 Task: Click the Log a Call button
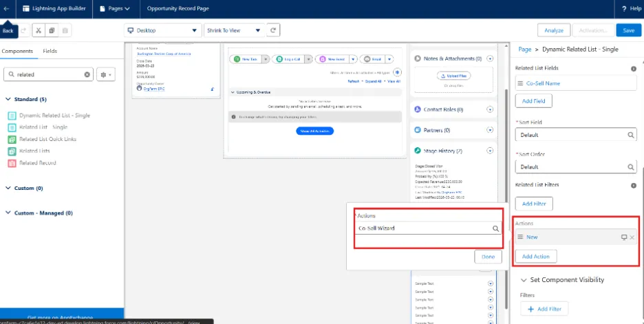(x=288, y=59)
